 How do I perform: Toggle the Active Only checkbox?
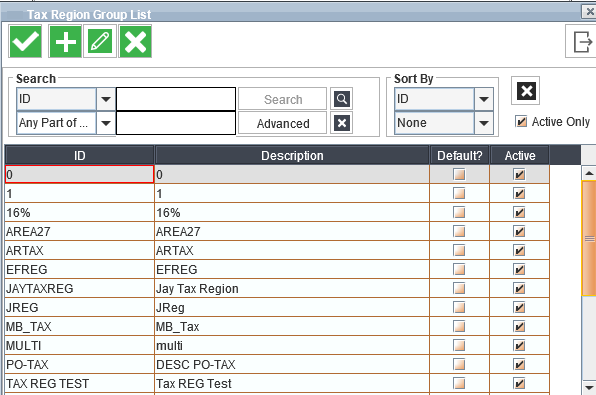[521, 122]
